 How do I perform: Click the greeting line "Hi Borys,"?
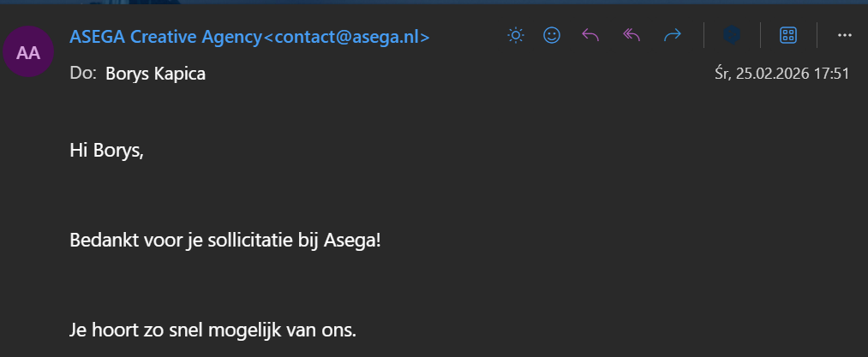point(107,152)
